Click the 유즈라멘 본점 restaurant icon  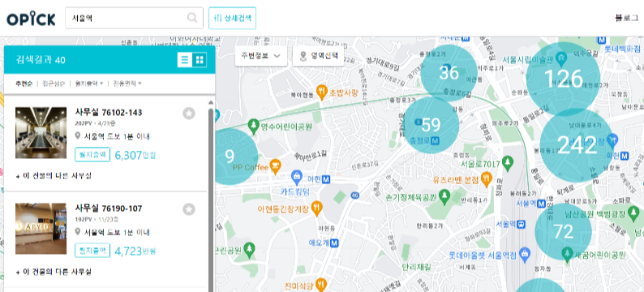point(487,179)
